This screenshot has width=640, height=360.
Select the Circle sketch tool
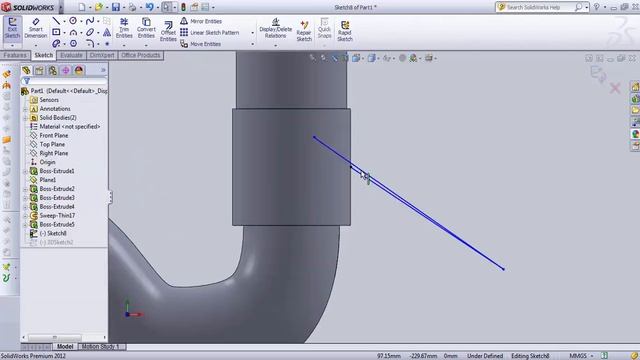(73, 20)
